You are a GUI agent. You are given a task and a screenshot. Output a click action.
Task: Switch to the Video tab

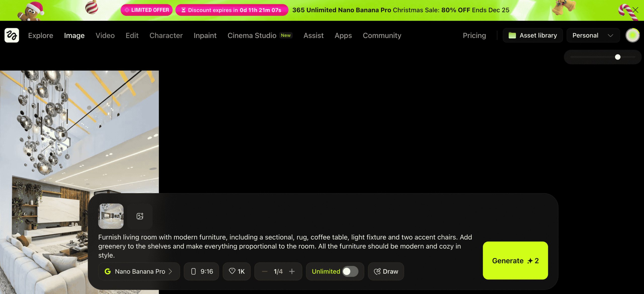tap(105, 35)
